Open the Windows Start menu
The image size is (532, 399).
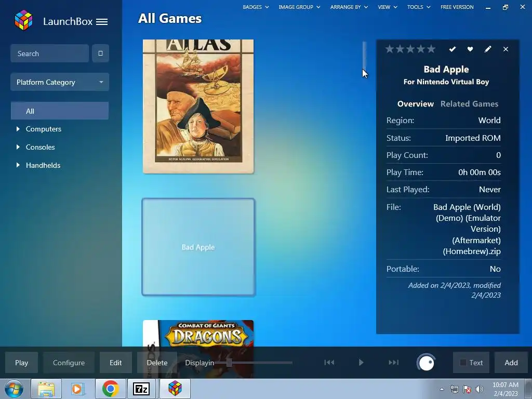[14, 389]
